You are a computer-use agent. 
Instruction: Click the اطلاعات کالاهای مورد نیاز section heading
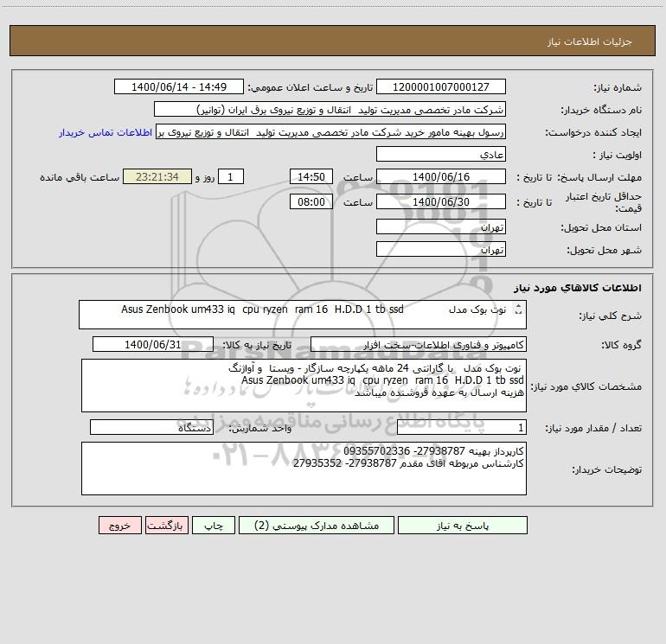[x=578, y=288]
